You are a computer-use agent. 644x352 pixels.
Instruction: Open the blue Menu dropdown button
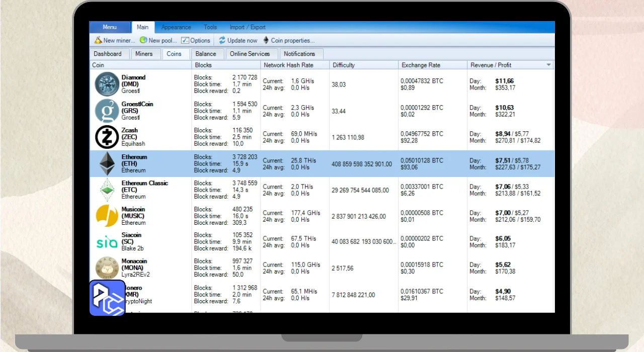pos(110,27)
